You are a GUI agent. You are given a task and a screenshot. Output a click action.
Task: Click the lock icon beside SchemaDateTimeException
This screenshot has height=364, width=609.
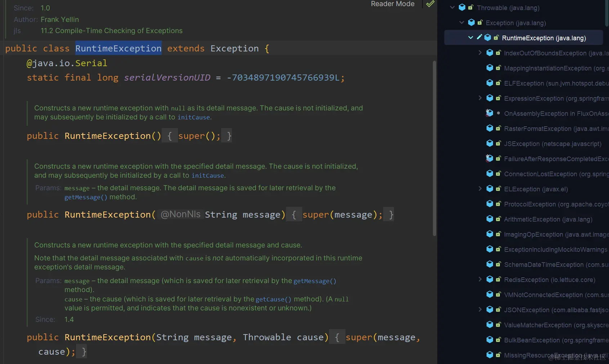[x=498, y=264]
